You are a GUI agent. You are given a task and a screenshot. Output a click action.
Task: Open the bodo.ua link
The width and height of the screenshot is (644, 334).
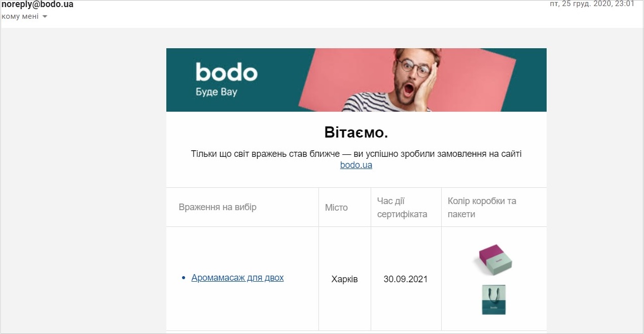[356, 165]
